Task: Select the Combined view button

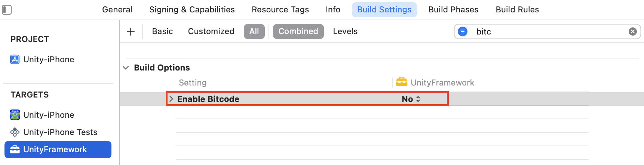Action: [x=298, y=31]
